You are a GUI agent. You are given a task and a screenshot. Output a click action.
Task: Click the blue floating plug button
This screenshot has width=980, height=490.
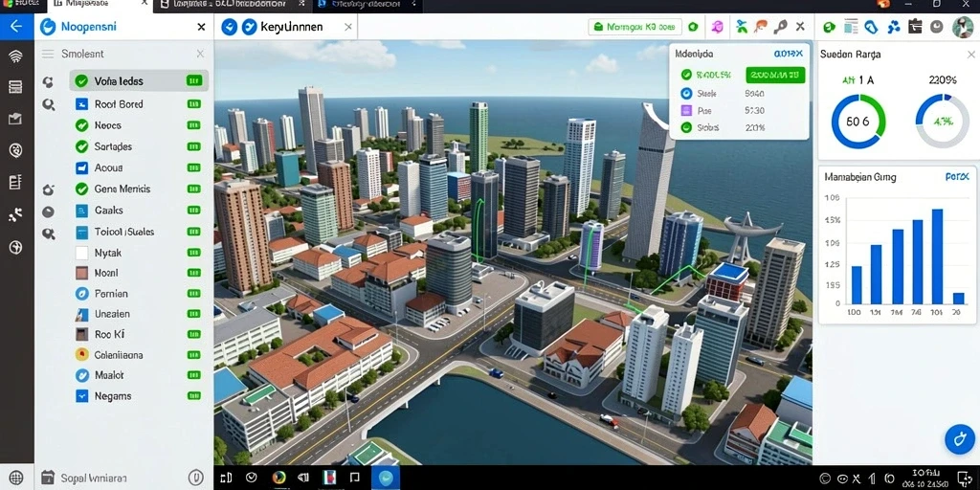[959, 438]
